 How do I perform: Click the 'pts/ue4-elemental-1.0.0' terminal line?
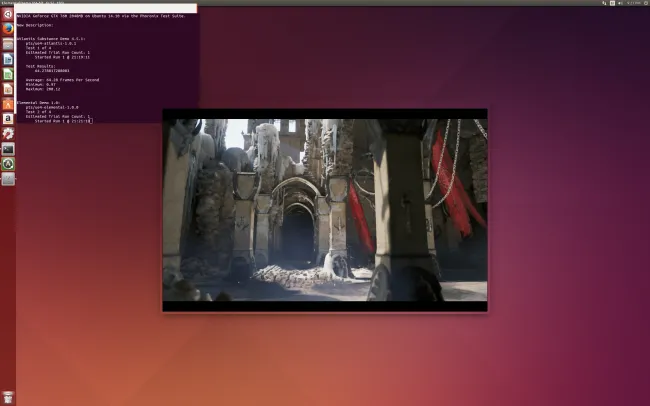[x=52, y=107]
